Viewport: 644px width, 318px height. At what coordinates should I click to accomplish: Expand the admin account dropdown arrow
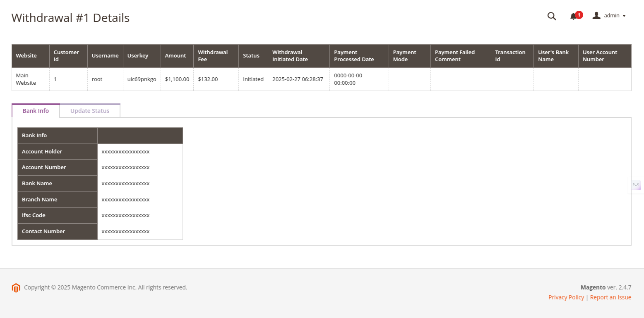tap(624, 16)
